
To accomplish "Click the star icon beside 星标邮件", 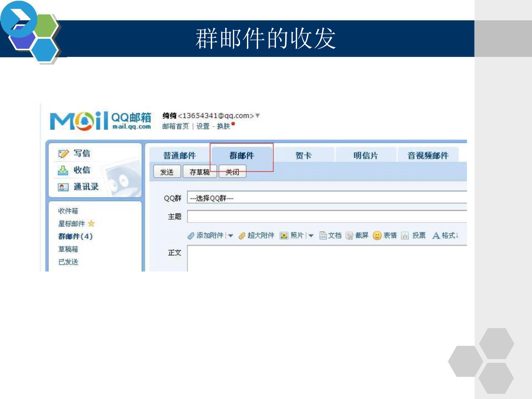I will [x=91, y=224].
